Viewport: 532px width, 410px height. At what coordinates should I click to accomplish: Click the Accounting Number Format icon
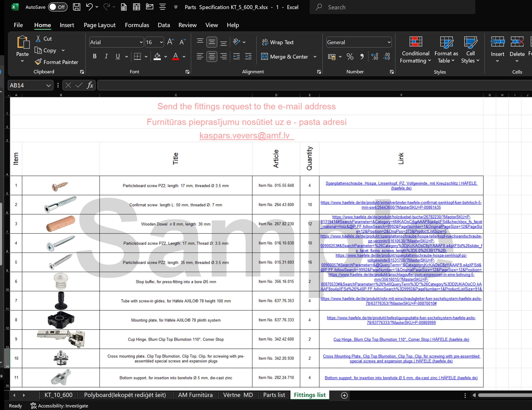[x=332, y=57]
